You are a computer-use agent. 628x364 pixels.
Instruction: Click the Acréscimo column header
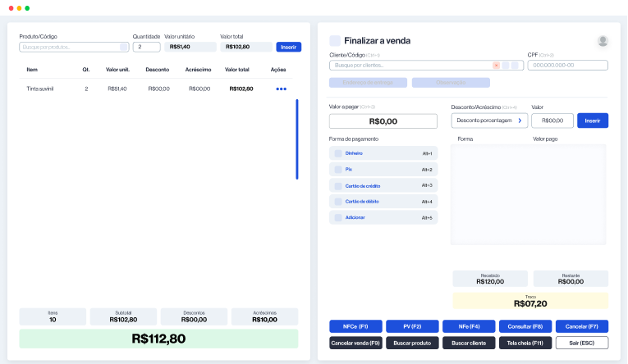tap(199, 70)
